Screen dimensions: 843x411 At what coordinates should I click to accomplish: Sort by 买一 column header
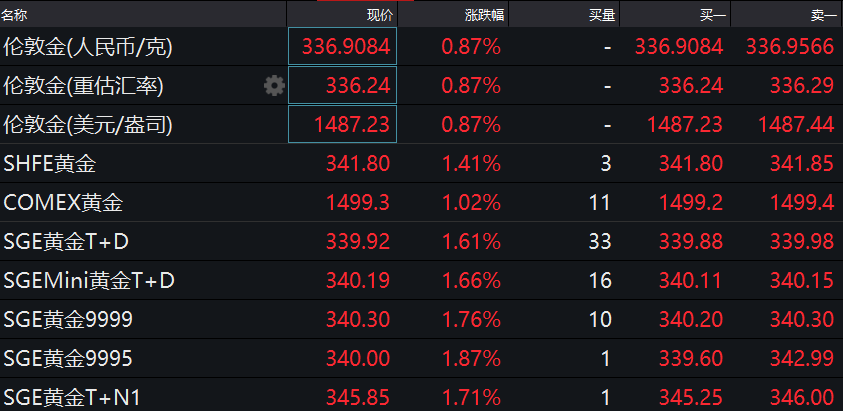(713, 16)
